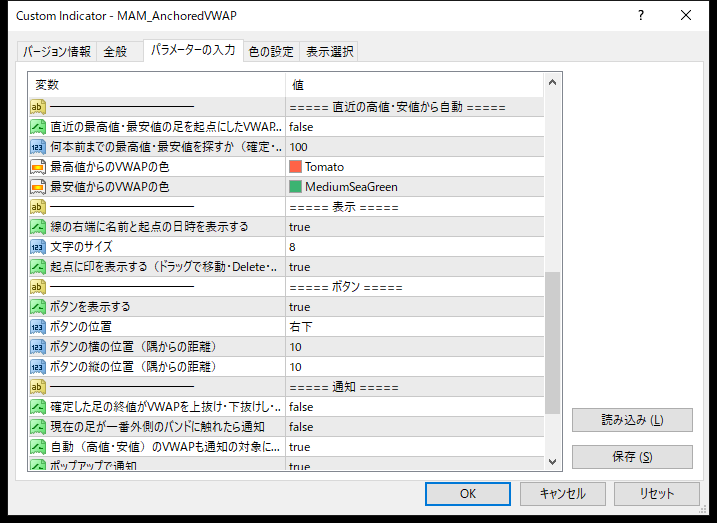717x523 pixels.
Task: Click the 123 icon of ボタンの位置
Action: click(x=38, y=327)
